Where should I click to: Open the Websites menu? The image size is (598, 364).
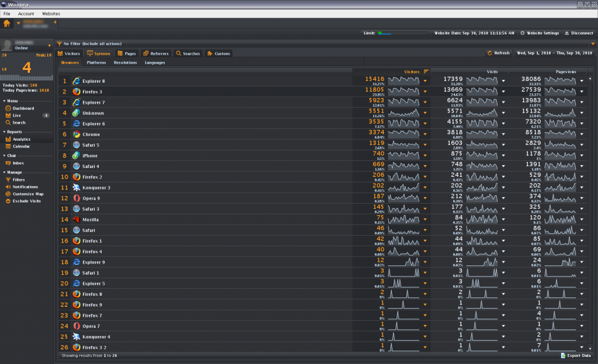51,13
